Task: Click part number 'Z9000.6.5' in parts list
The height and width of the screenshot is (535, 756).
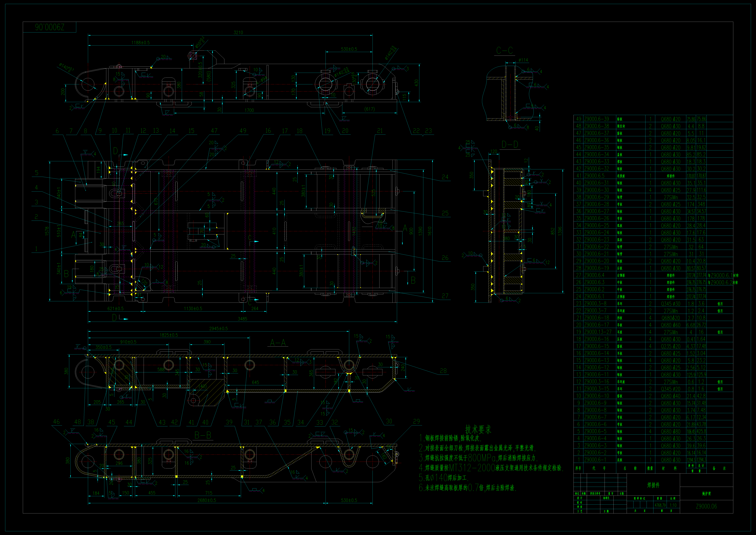Action: [594, 176]
